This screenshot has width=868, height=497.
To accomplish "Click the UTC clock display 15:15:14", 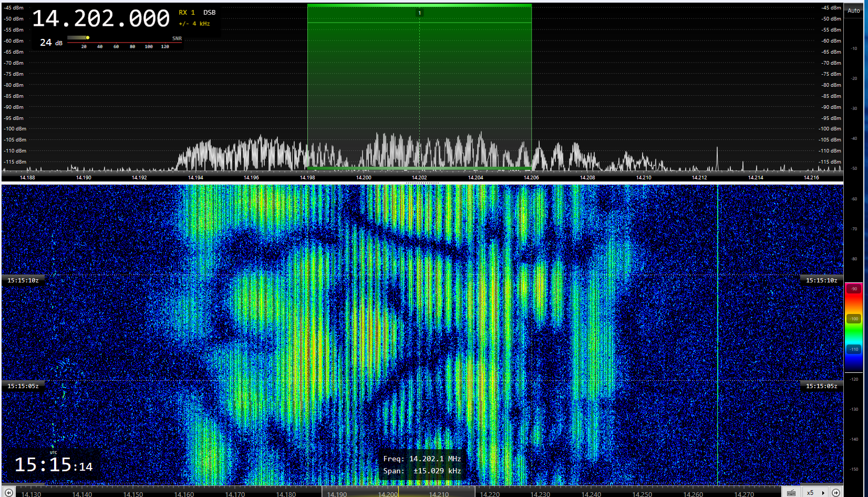I will 53,465.
